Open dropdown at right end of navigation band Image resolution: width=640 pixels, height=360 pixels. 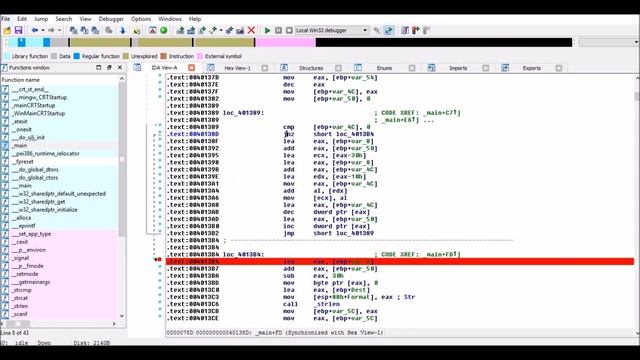636,42
